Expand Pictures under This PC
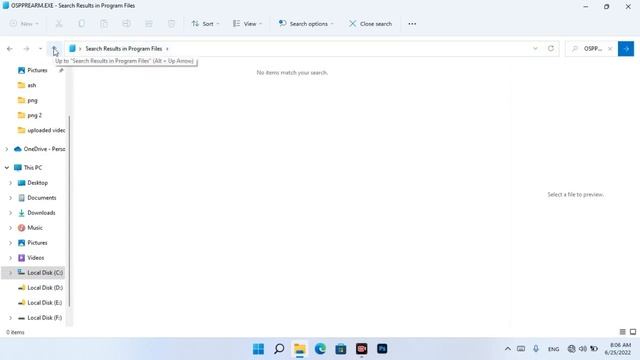Image resolution: width=640 pixels, height=360 pixels. tap(11, 243)
